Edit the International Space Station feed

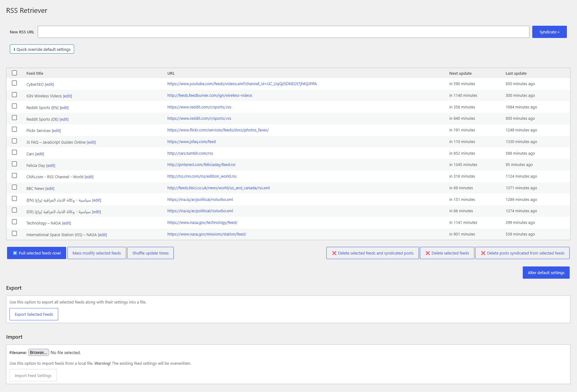coord(102,235)
